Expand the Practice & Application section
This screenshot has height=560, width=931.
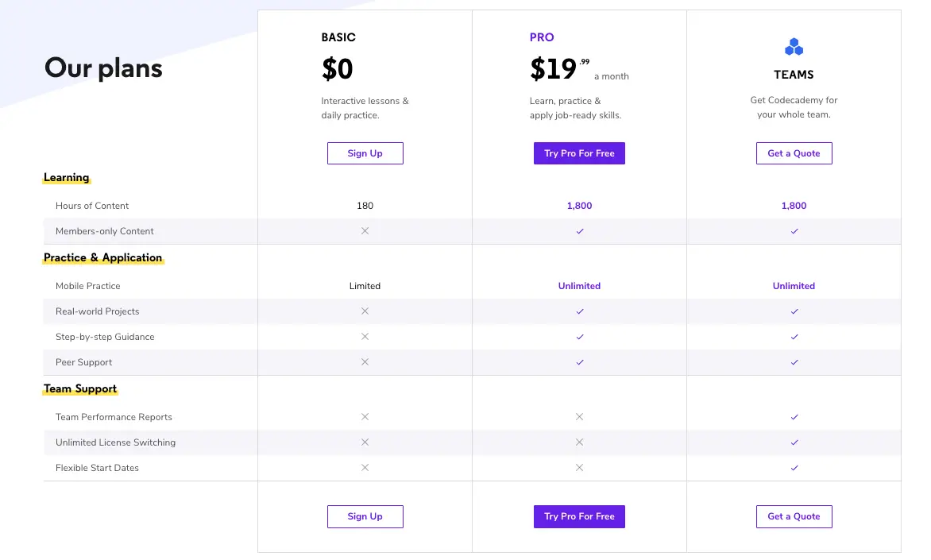102,257
